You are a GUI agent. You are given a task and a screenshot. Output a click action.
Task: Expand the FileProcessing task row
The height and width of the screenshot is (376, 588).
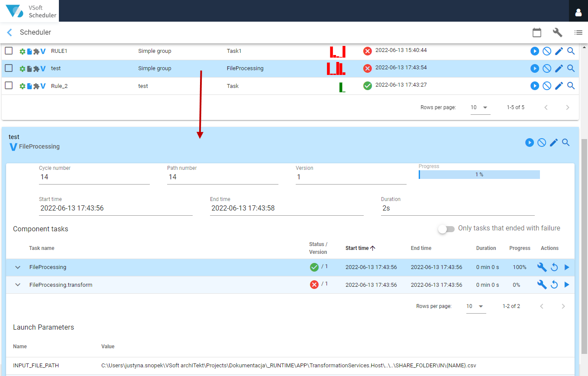point(18,267)
